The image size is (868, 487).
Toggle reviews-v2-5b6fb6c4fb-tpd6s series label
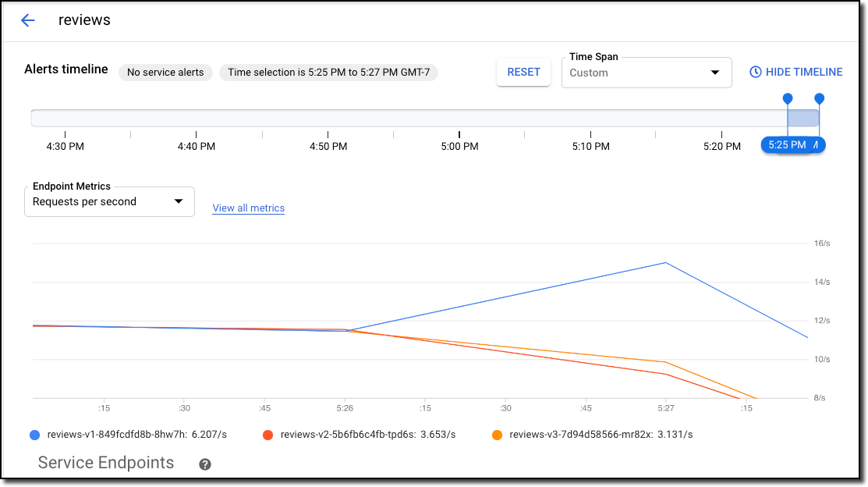pyautogui.click(x=367, y=435)
